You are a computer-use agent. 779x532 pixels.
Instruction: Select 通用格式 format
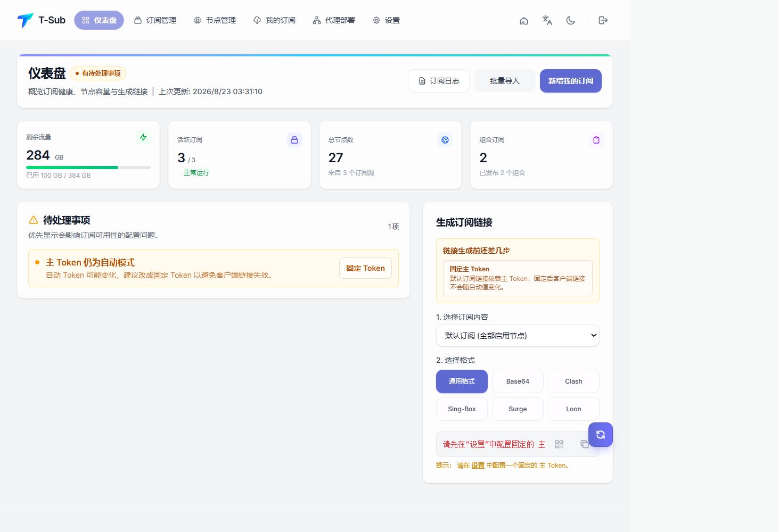(462, 381)
